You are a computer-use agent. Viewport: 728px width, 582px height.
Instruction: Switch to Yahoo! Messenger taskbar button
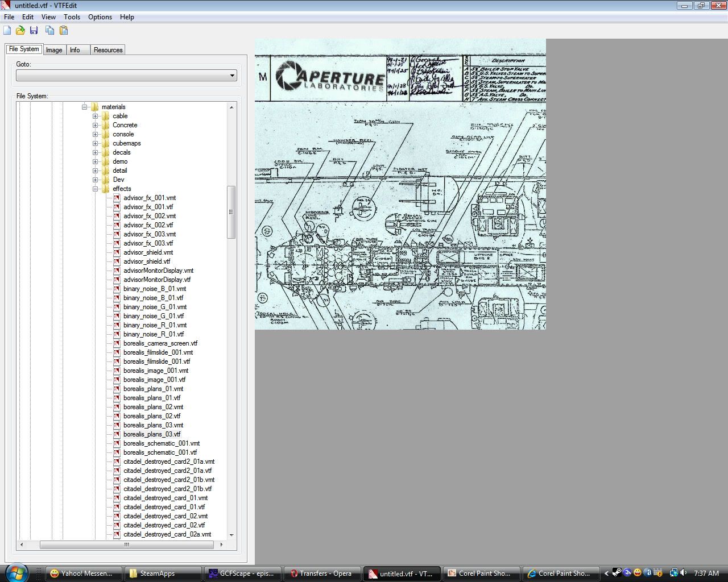point(85,573)
